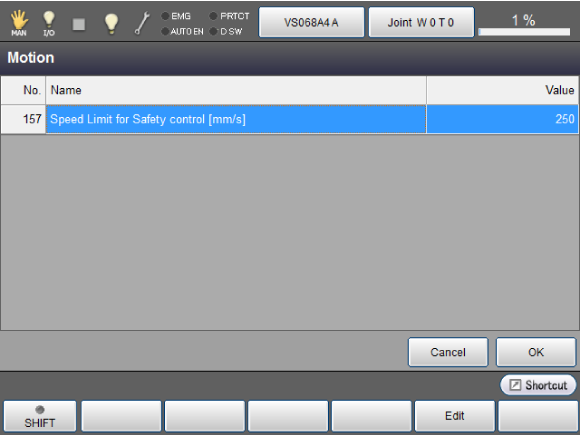Image resolution: width=580 pixels, height=435 pixels.
Task: Click the Name column header
Action: click(x=236, y=90)
